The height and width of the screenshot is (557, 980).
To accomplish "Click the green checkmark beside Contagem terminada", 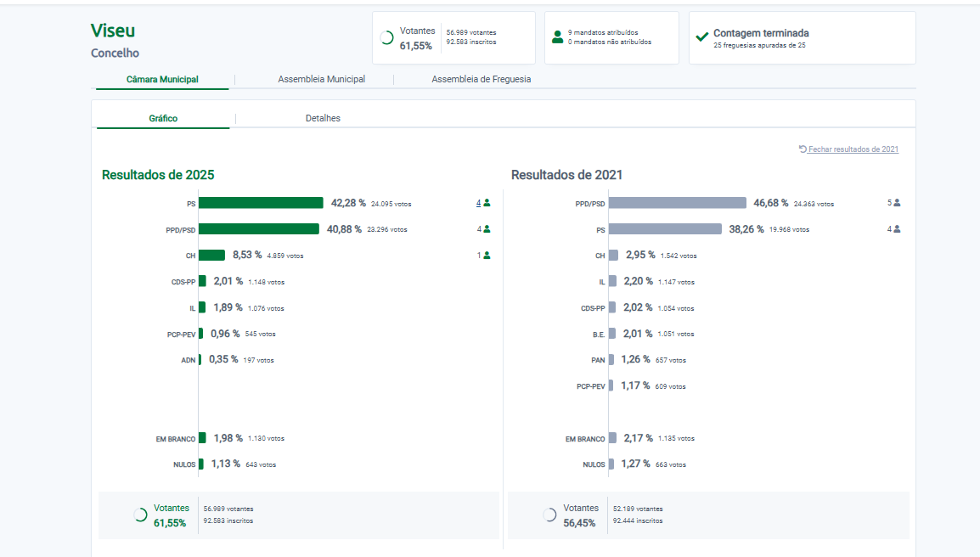I will [701, 37].
